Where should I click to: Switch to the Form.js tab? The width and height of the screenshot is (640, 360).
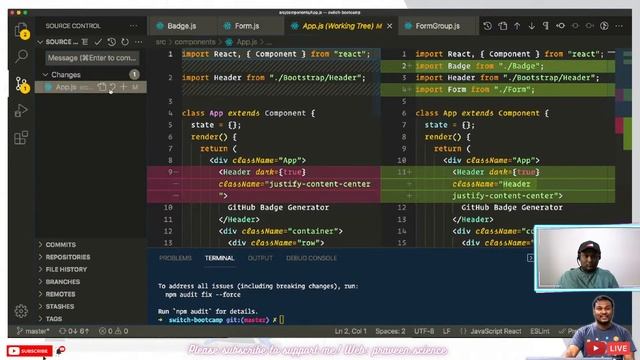(247, 26)
